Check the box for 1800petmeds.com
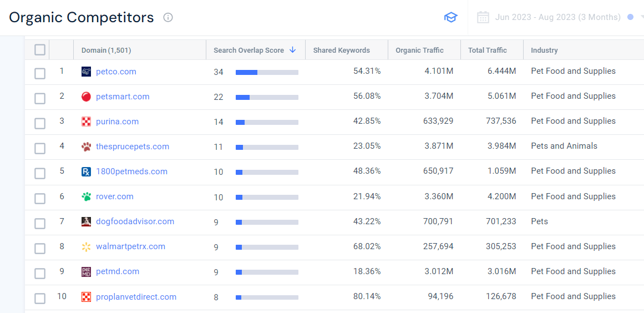The width and height of the screenshot is (644, 313). tap(40, 174)
